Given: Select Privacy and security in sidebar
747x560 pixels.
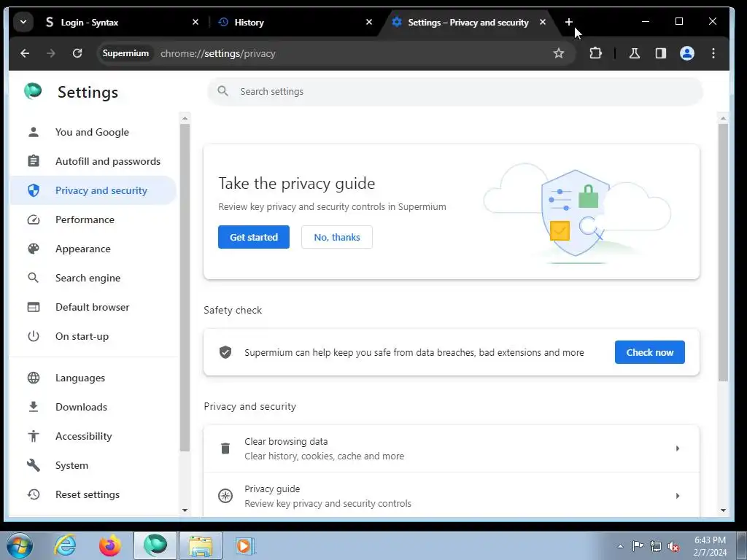Looking at the screenshot, I should pos(93,190).
